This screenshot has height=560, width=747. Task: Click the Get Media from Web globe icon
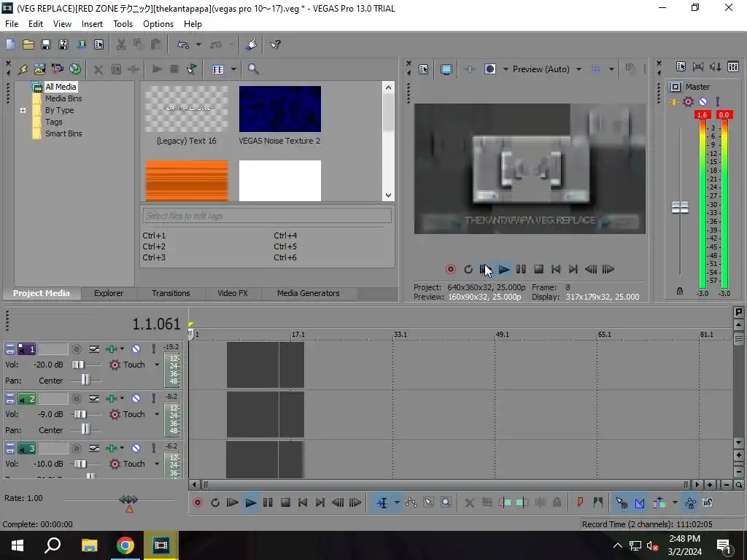tap(75, 69)
